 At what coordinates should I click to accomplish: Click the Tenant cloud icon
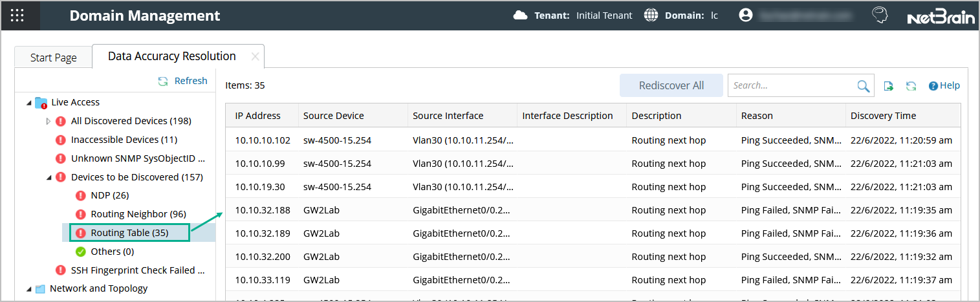coord(520,16)
